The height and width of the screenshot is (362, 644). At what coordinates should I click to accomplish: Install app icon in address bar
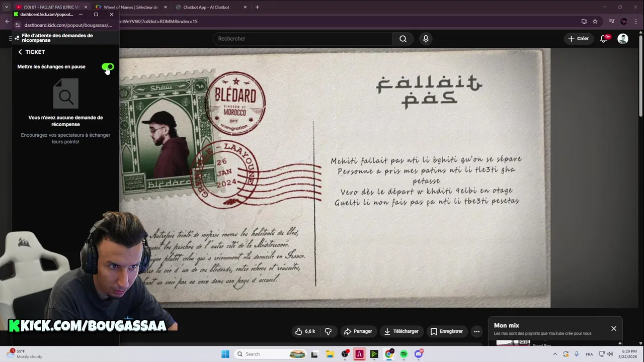click(x=584, y=22)
